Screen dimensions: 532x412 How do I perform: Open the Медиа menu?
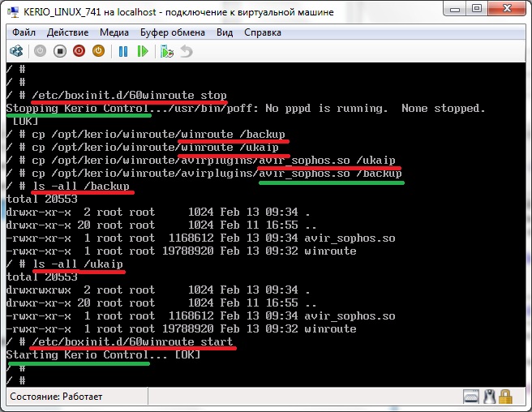click(x=115, y=32)
